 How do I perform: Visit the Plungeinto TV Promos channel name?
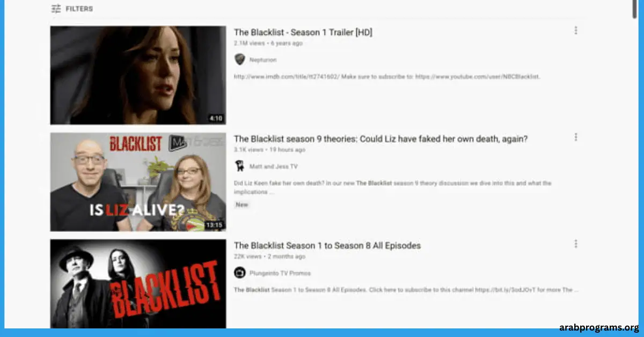(280, 274)
